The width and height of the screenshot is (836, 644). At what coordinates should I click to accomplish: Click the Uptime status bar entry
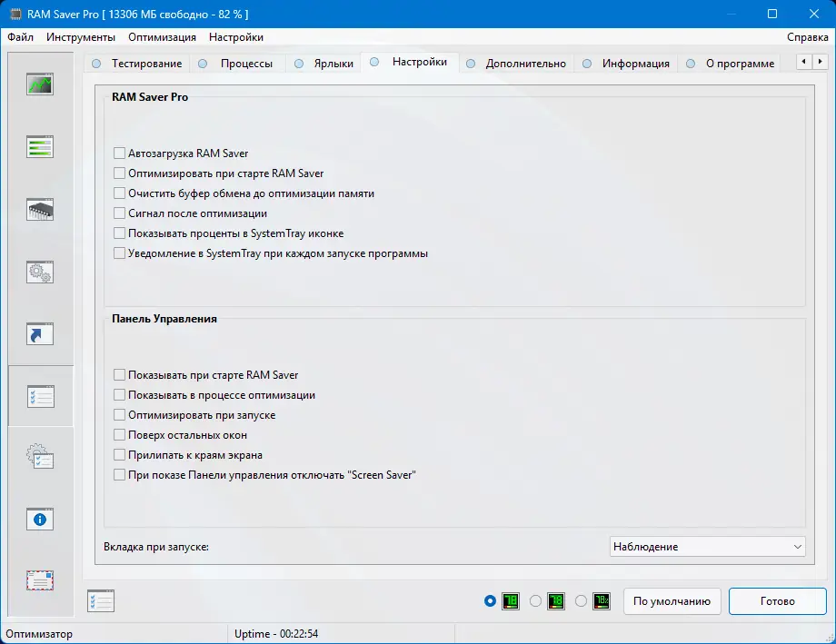pyautogui.click(x=276, y=634)
